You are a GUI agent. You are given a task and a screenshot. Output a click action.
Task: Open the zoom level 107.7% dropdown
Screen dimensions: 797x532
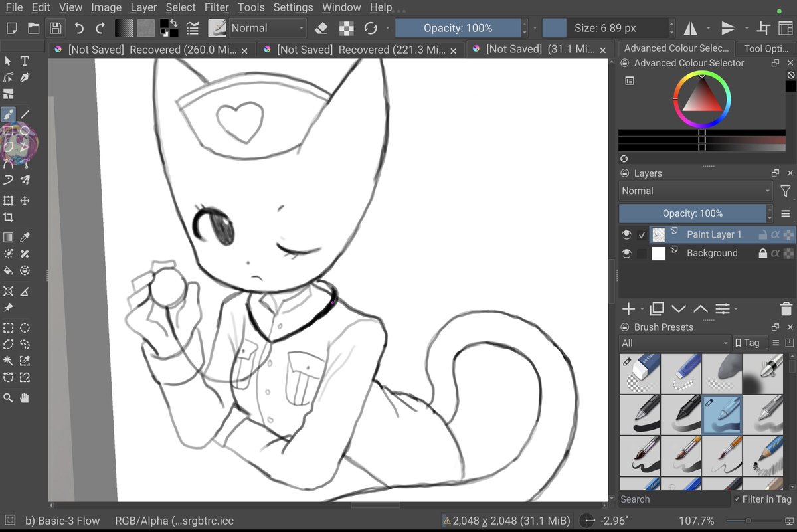[697, 521]
